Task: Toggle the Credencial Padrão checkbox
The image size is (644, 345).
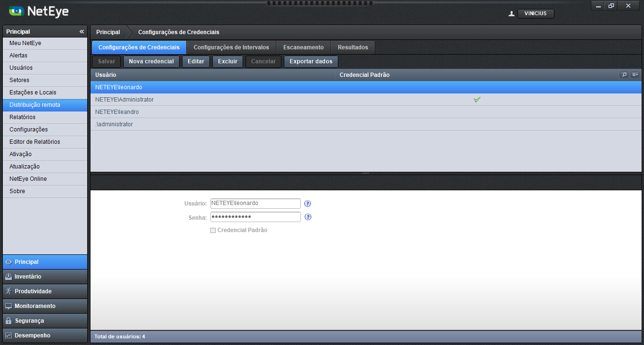Action: click(213, 230)
